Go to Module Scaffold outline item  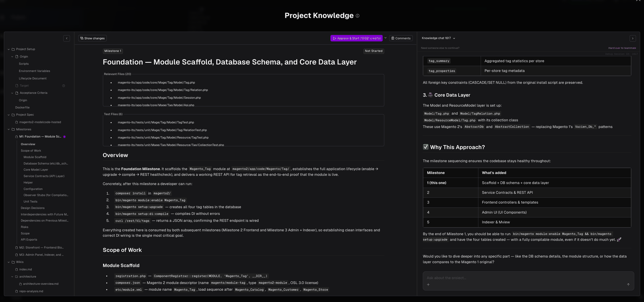pos(35,157)
